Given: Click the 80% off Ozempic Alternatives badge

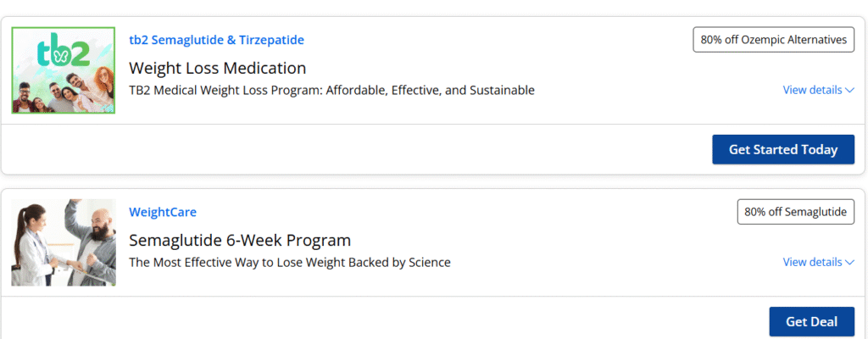Looking at the screenshot, I should click(773, 40).
